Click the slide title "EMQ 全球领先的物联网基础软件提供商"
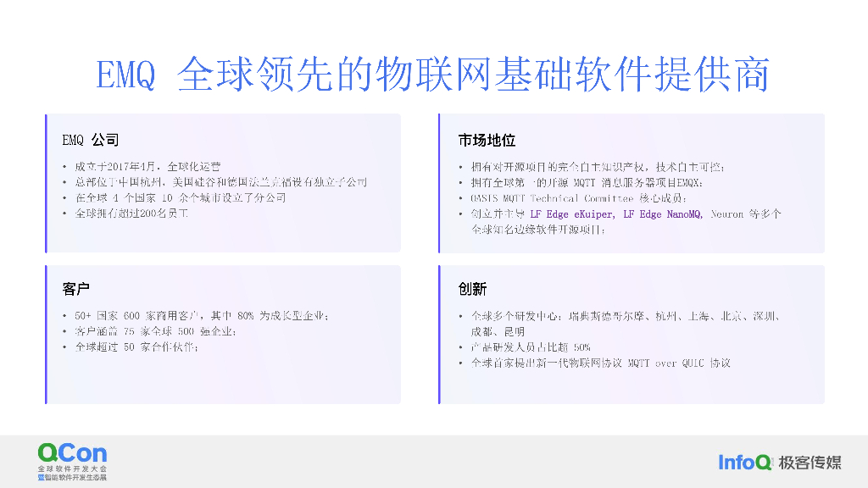Image resolution: width=868 pixels, height=488 pixels. click(433, 75)
